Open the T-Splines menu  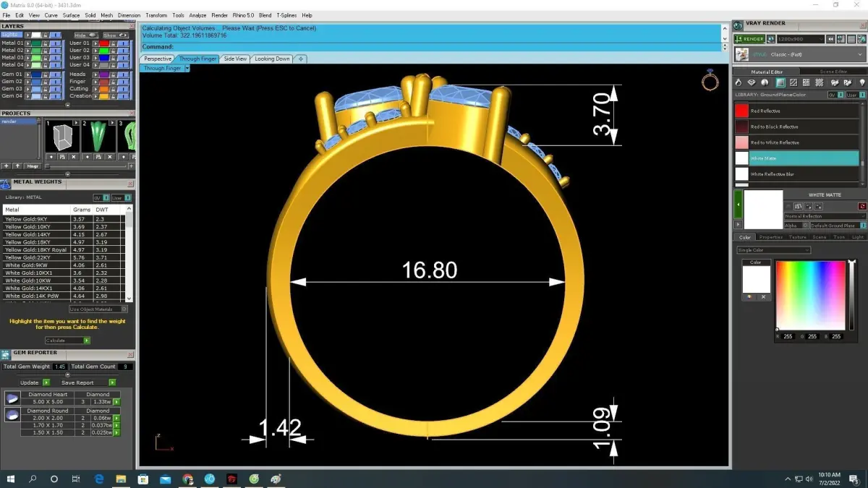point(287,15)
